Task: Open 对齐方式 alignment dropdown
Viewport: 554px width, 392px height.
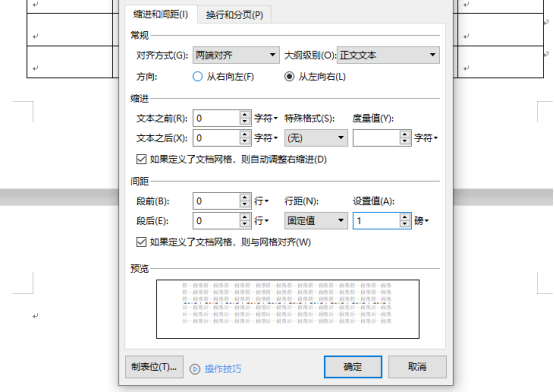Action: (x=236, y=55)
